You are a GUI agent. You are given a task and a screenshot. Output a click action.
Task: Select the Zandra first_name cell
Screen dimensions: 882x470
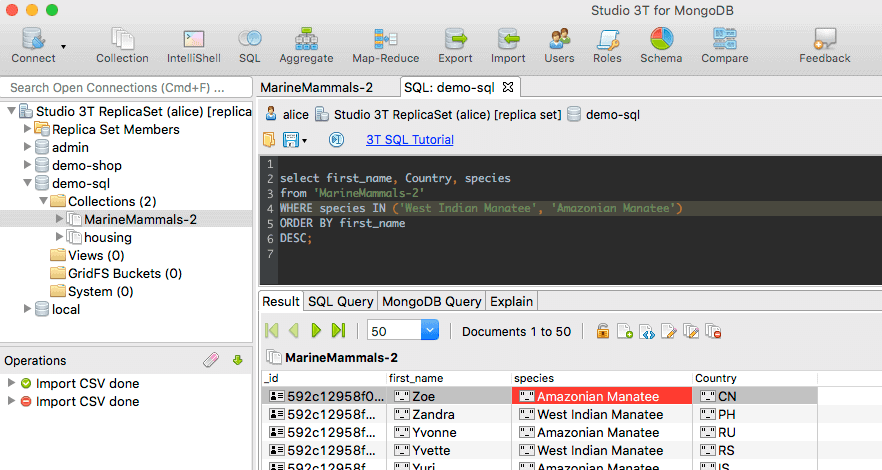449,414
